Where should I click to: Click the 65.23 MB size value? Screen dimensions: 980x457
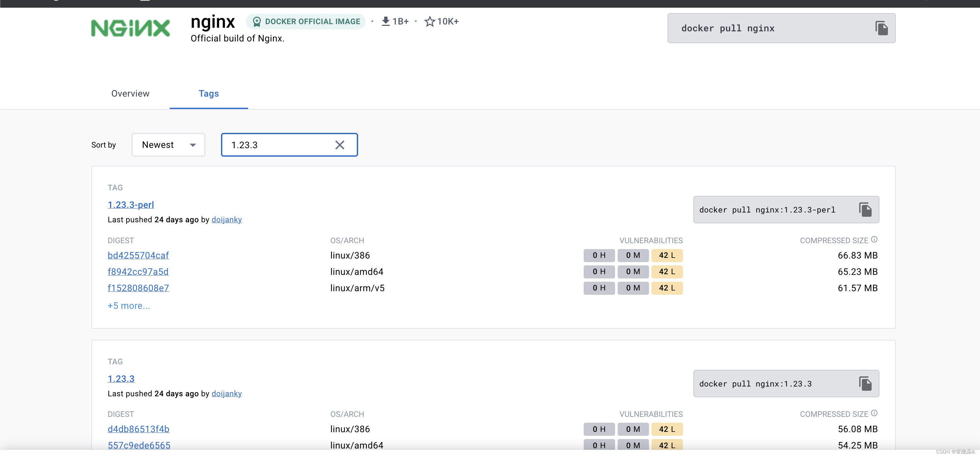[858, 272]
